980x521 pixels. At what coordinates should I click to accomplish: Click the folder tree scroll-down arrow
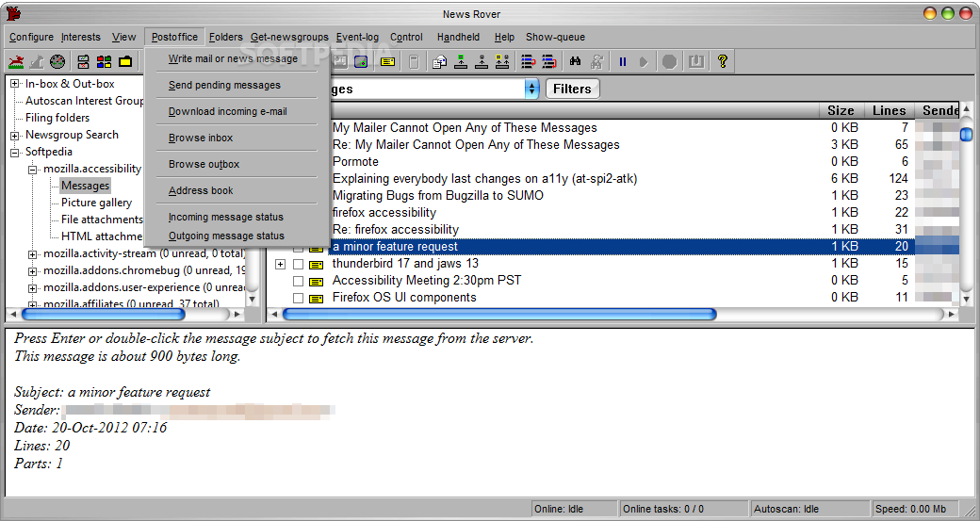[252, 299]
